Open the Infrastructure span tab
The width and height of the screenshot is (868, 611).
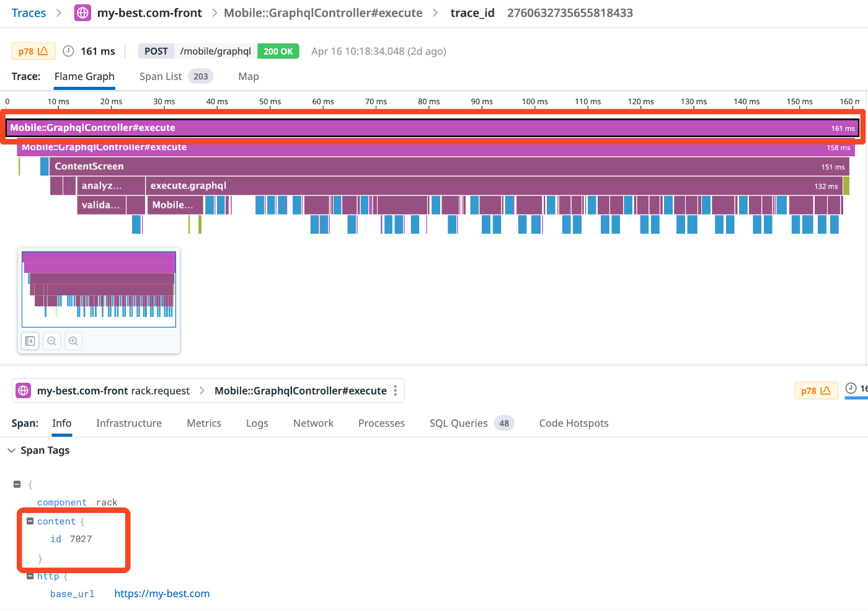click(x=129, y=423)
